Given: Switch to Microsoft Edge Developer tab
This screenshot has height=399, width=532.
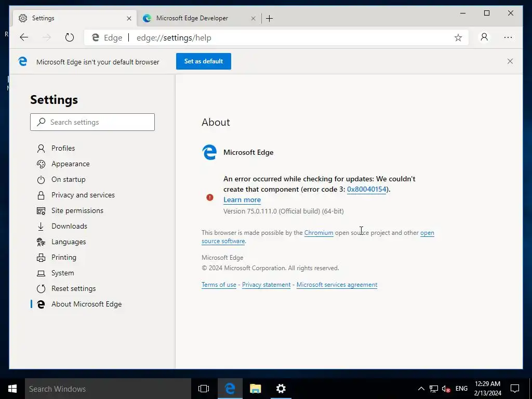Looking at the screenshot, I should point(199,18).
